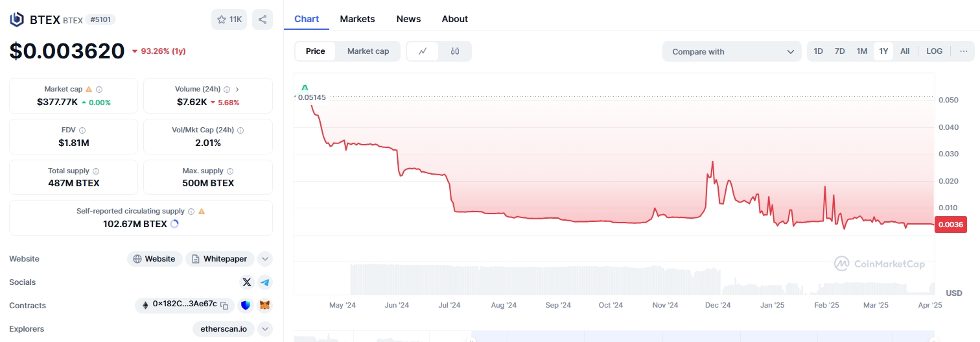The image size is (980, 342).
Task: Switch to candlestick chart view icon
Action: 455,51
